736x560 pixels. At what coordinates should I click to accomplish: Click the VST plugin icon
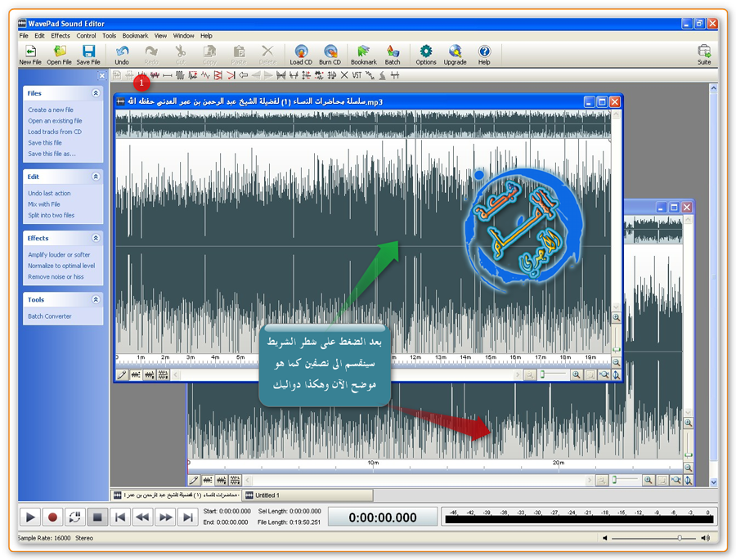coord(357,75)
